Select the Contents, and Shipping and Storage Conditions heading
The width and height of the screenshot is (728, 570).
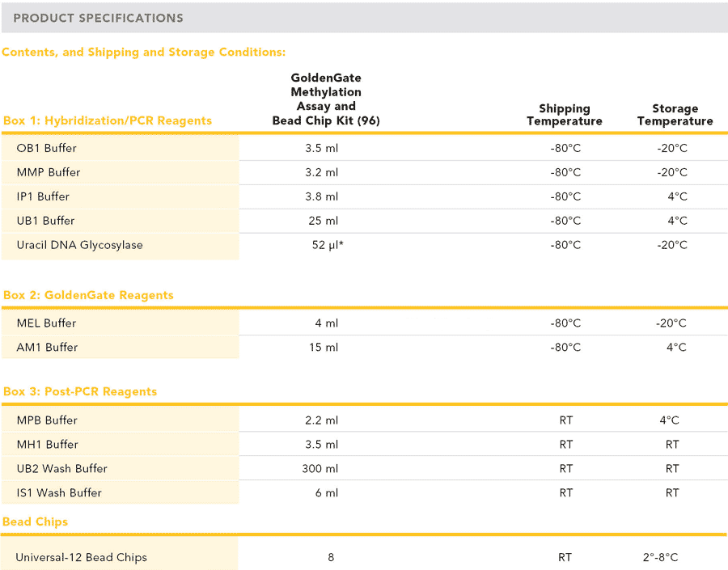pyautogui.click(x=143, y=52)
